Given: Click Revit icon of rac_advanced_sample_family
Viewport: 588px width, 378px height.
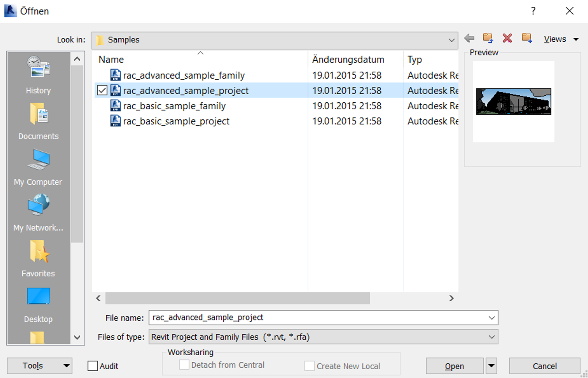Looking at the screenshot, I should (115, 75).
